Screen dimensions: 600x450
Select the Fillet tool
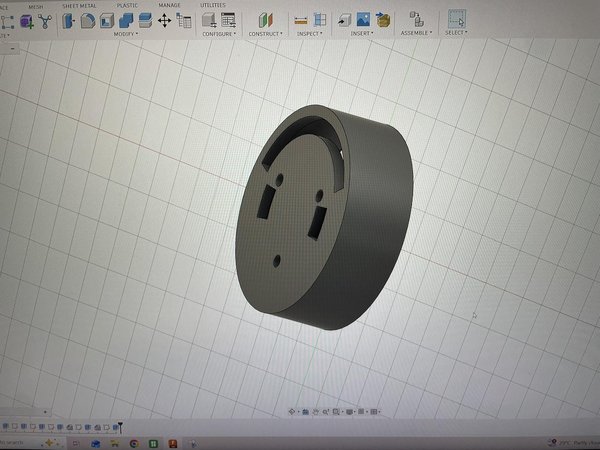pyautogui.click(x=88, y=21)
